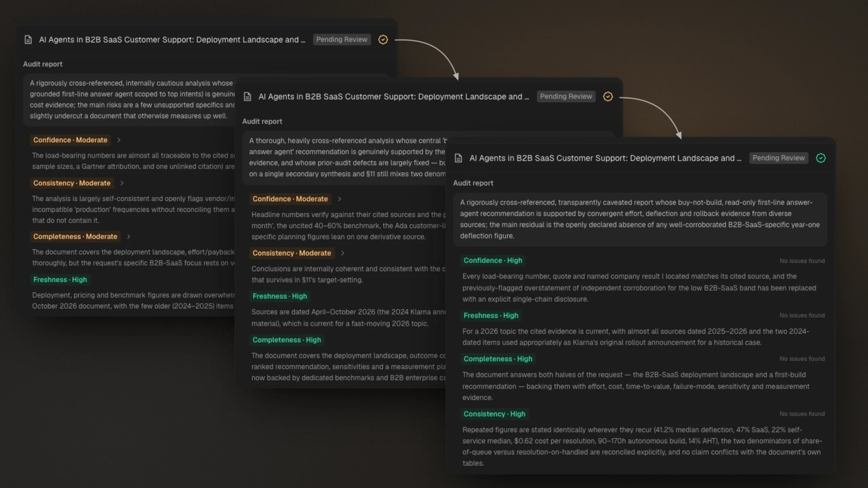Screen dimensions: 868x488
Task: Select Freshness · High tag in leftmost card
Action: 60,280
